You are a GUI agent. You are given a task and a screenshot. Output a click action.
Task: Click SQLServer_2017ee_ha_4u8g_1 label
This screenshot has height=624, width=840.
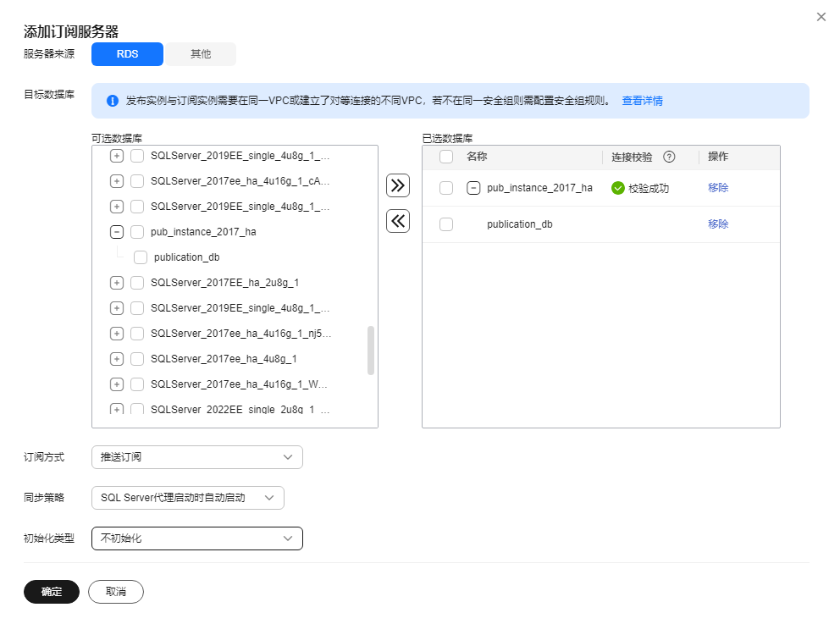[x=224, y=359]
